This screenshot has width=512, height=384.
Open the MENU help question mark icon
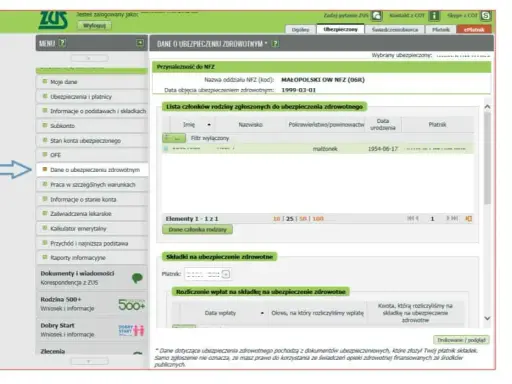[x=62, y=43]
